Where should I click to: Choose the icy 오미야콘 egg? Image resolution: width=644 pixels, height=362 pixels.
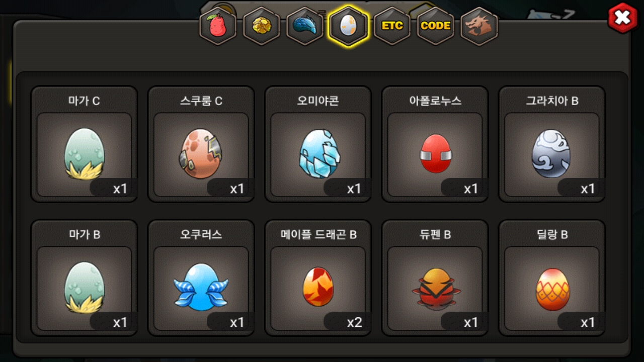318,144
